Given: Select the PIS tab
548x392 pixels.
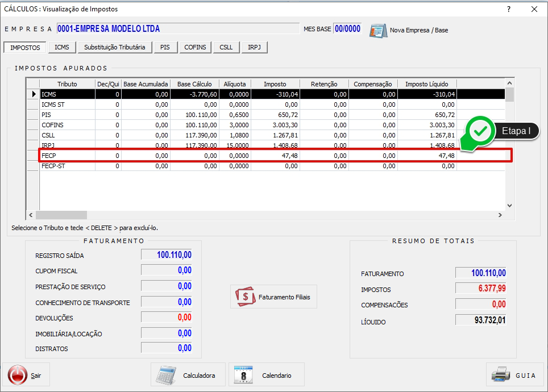Looking at the screenshot, I should point(165,47).
